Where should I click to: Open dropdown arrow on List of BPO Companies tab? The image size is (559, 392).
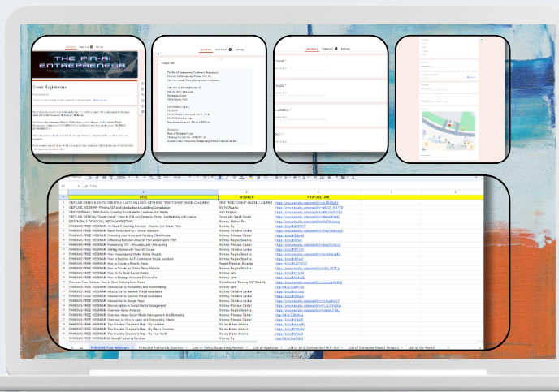click(342, 347)
